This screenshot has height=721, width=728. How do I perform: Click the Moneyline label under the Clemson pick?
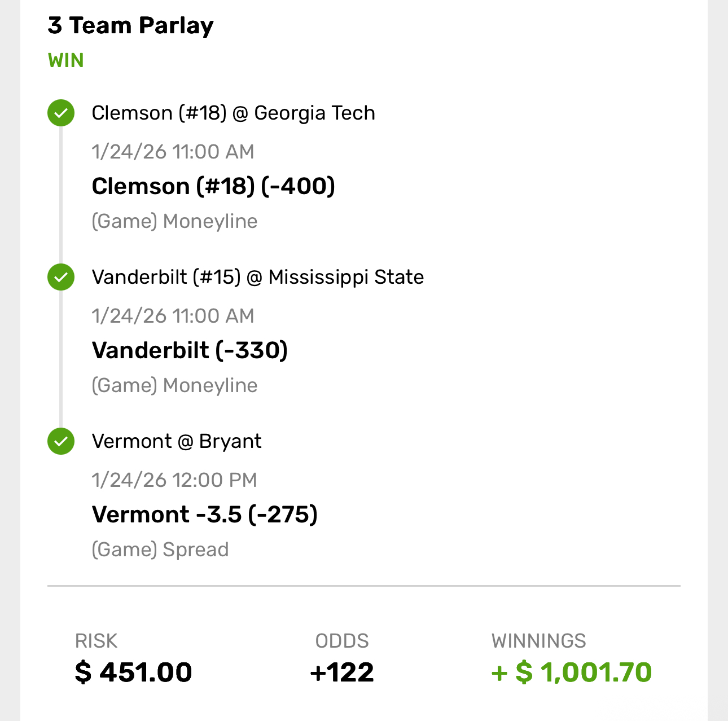point(174,221)
